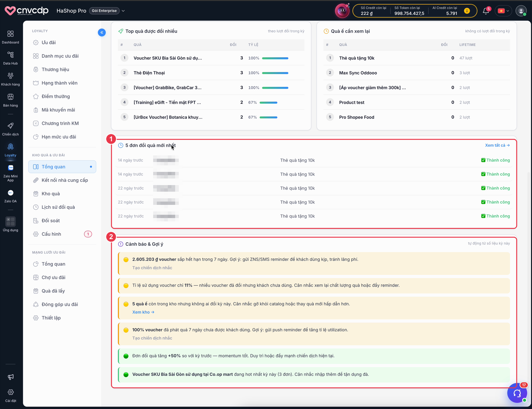532x409 pixels.
Task: Open Kết nối nhà cung cấp
Action: [x=62, y=180]
